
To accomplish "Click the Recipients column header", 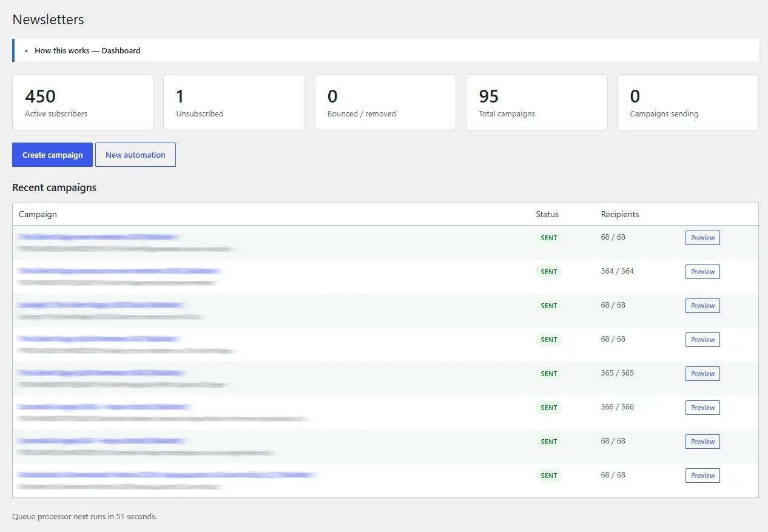I will [x=620, y=214].
